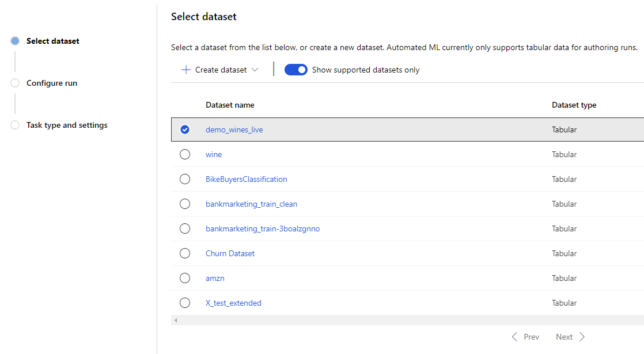
Task: Click the Next button
Action: click(x=564, y=336)
